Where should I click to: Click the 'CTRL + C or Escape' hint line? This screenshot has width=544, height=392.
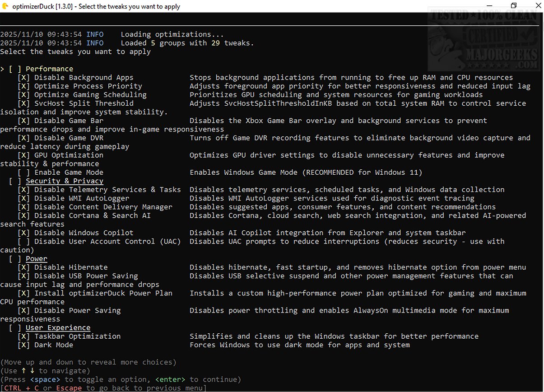pos(103,388)
